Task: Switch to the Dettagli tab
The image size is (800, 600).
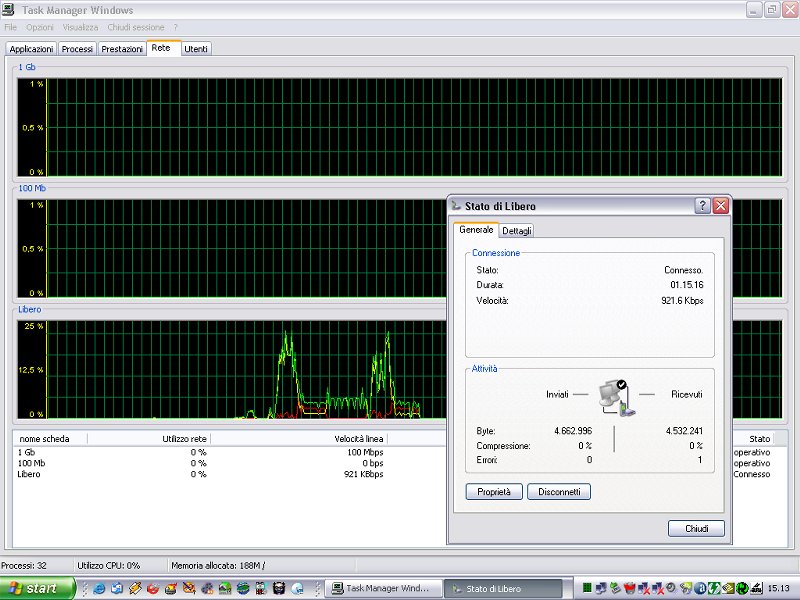Action: (x=517, y=231)
